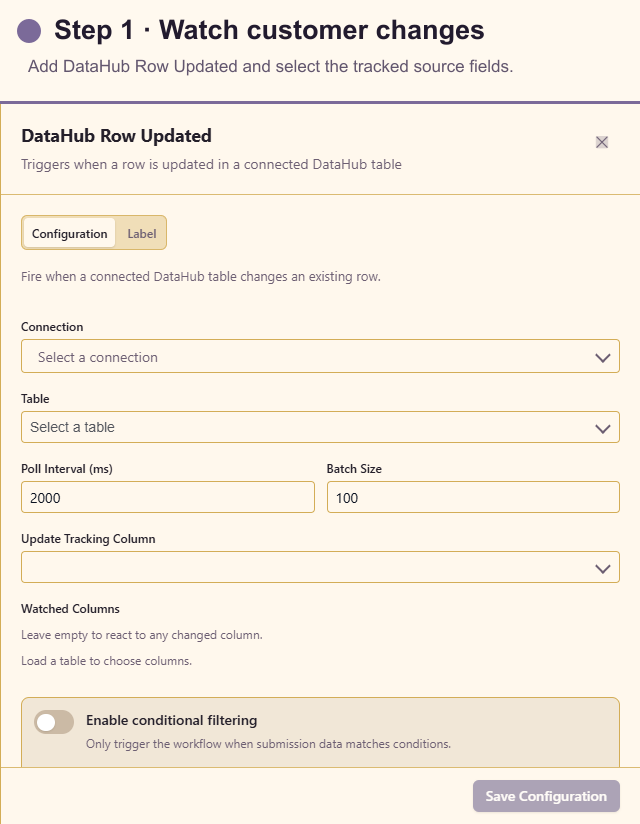Click the 'Connection' field label
Screen dimensions: 640x824
[52, 327]
